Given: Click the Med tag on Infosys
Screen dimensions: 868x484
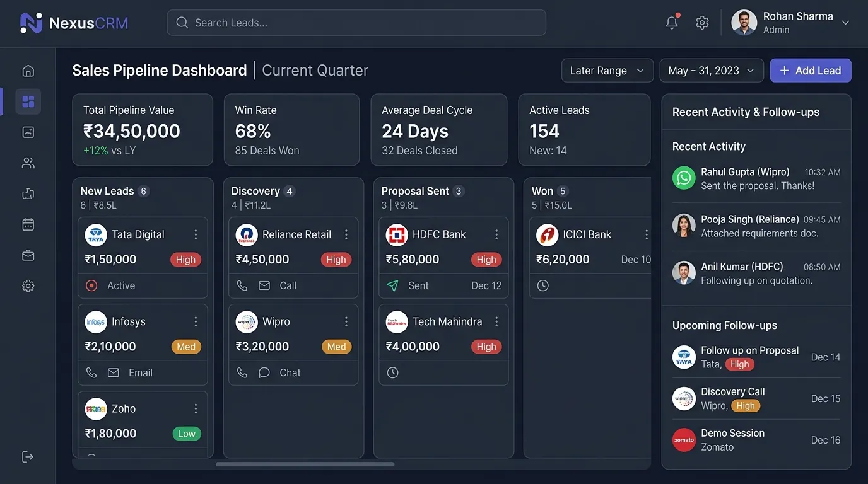Looking at the screenshot, I should pos(186,347).
